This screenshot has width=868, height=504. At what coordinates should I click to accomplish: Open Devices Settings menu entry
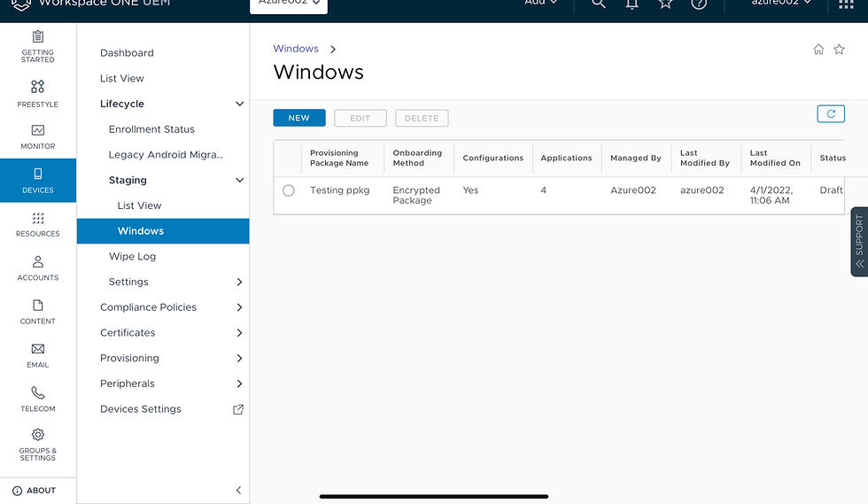[x=141, y=409]
